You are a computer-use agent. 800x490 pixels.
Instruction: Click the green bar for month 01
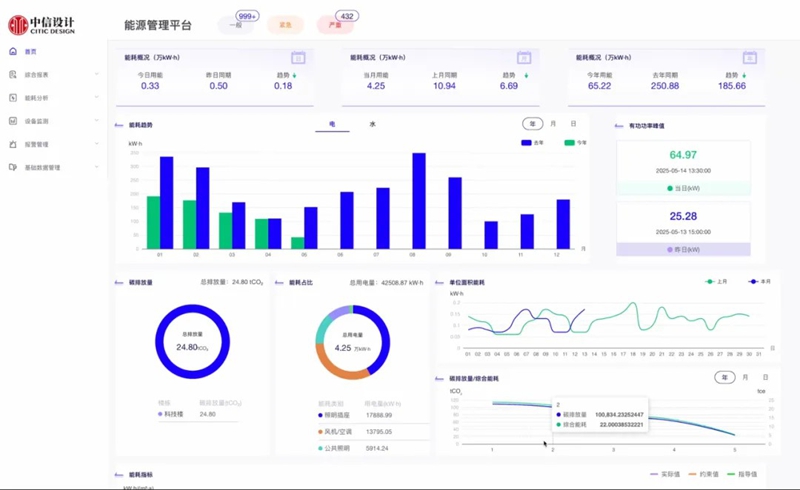(153, 223)
